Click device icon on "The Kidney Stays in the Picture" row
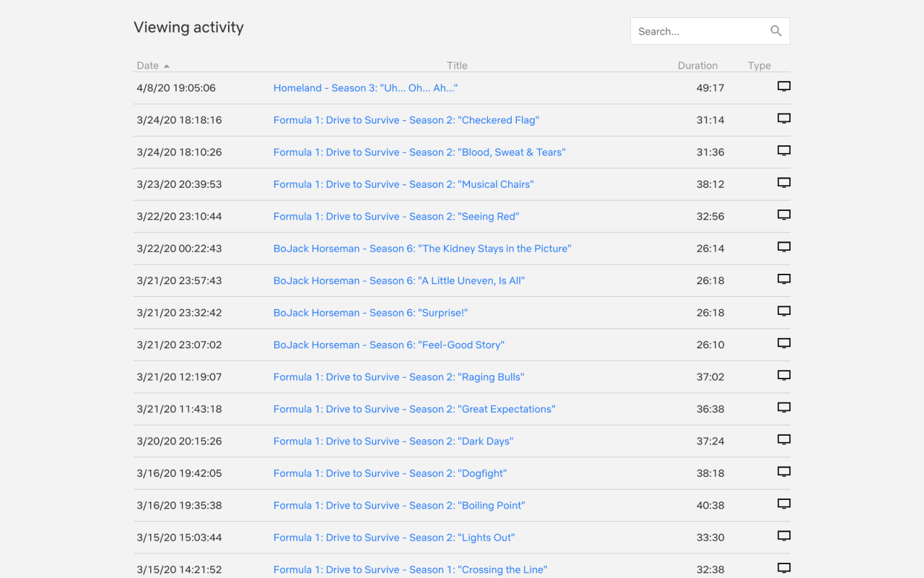The image size is (924, 578). (x=784, y=247)
